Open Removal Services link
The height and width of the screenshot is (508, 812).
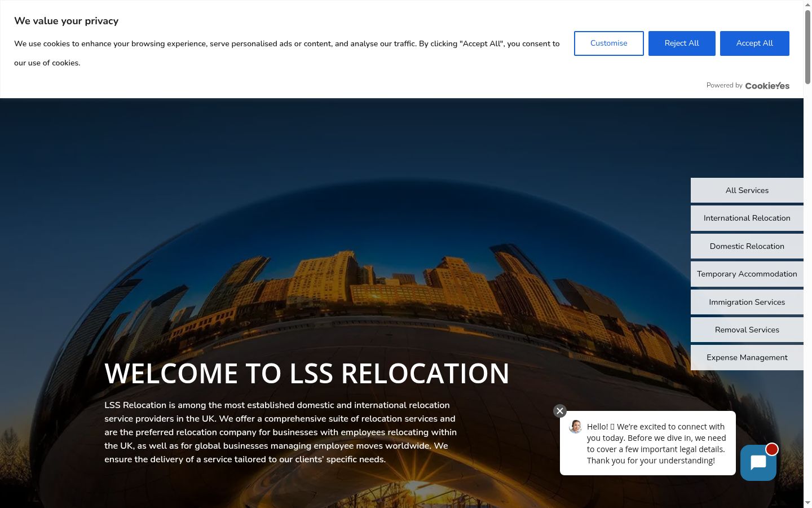pyautogui.click(x=747, y=330)
